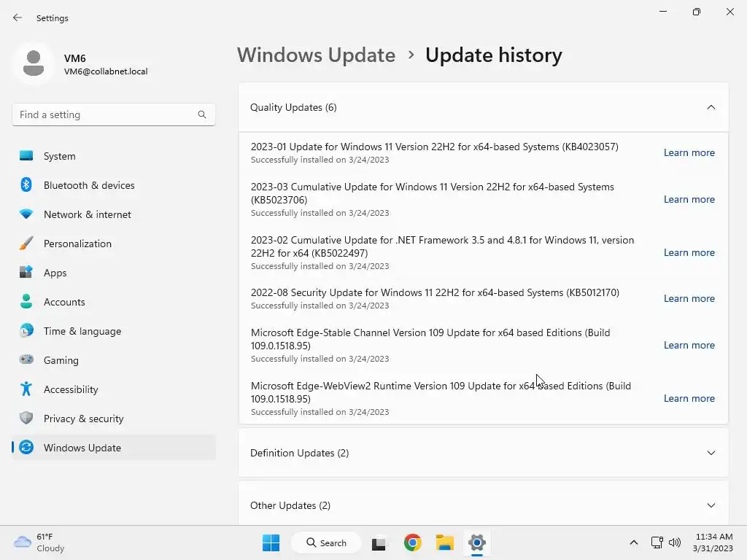The image size is (747, 560).
Task: Select Privacy & security category
Action: tap(114, 419)
